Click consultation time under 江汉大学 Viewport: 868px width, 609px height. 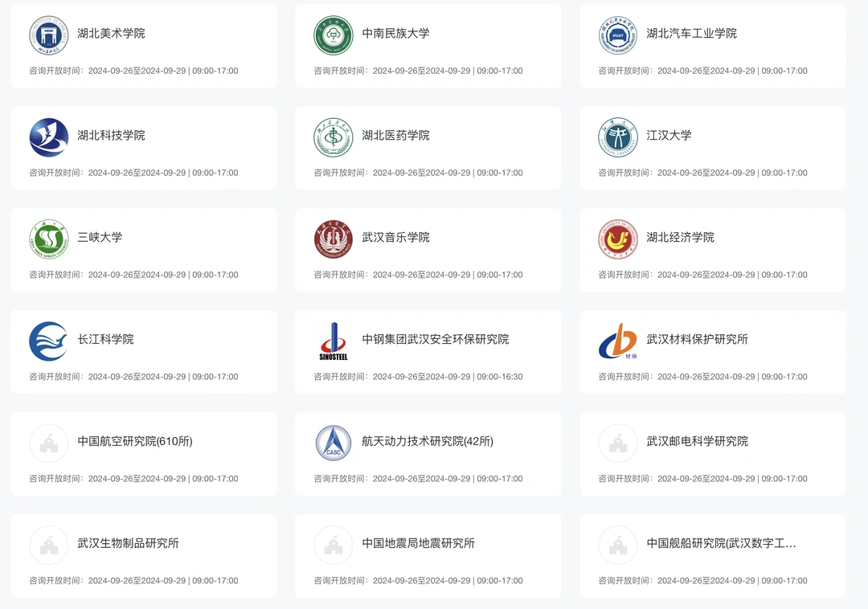click(702, 173)
